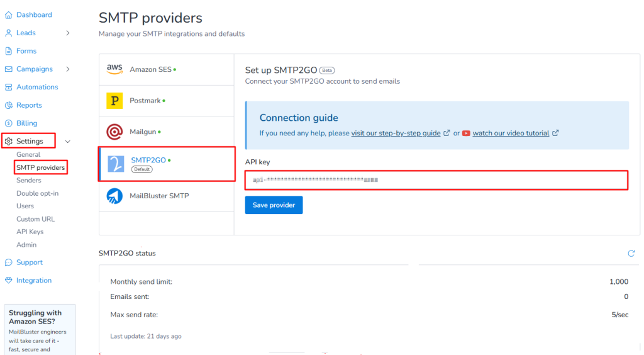Viewport: 644px width, 355px height.
Task: Click the Amazon SES aws logo
Action: (114, 69)
